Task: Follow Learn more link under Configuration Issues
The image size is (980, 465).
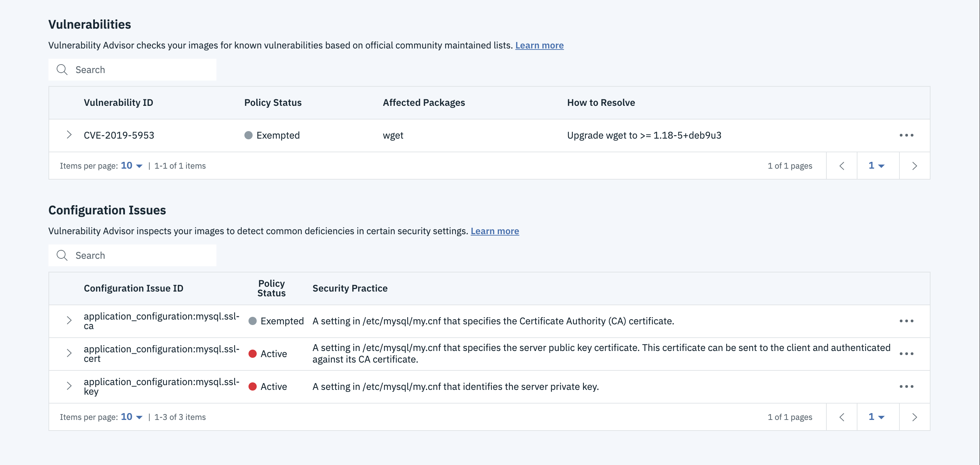Action: [495, 231]
